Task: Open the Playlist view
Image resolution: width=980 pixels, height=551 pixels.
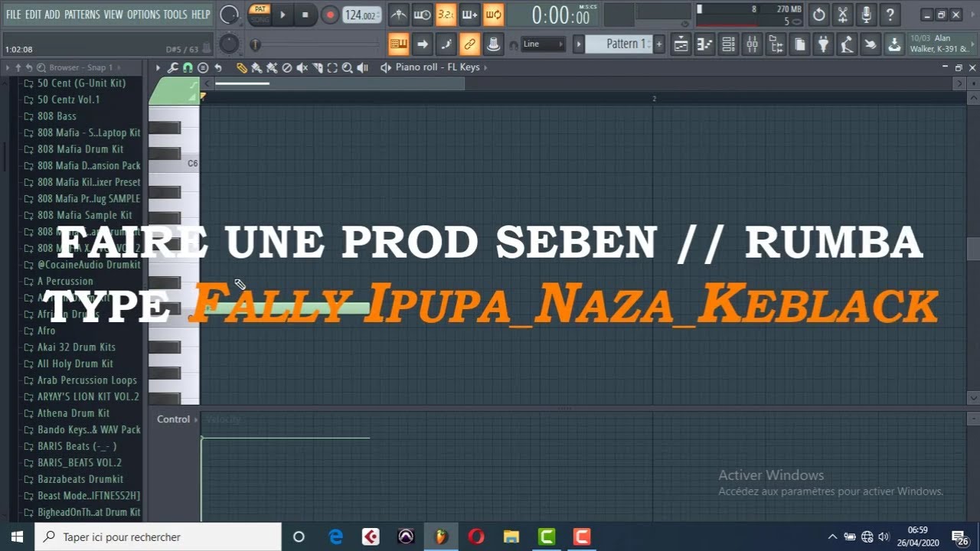Action: [x=681, y=44]
